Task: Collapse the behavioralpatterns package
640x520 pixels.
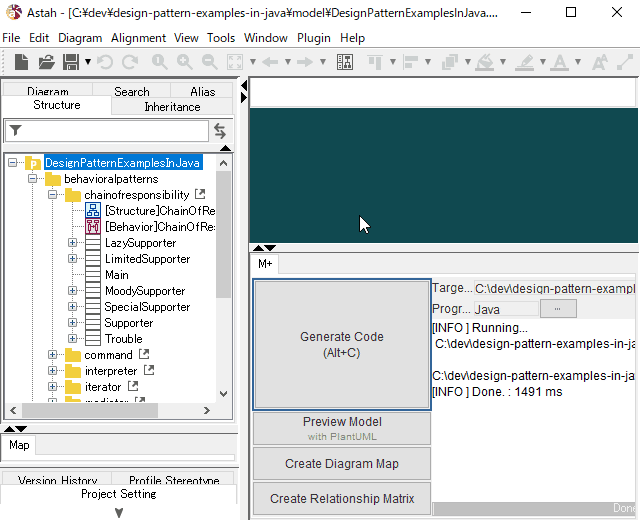Action: pos(33,179)
